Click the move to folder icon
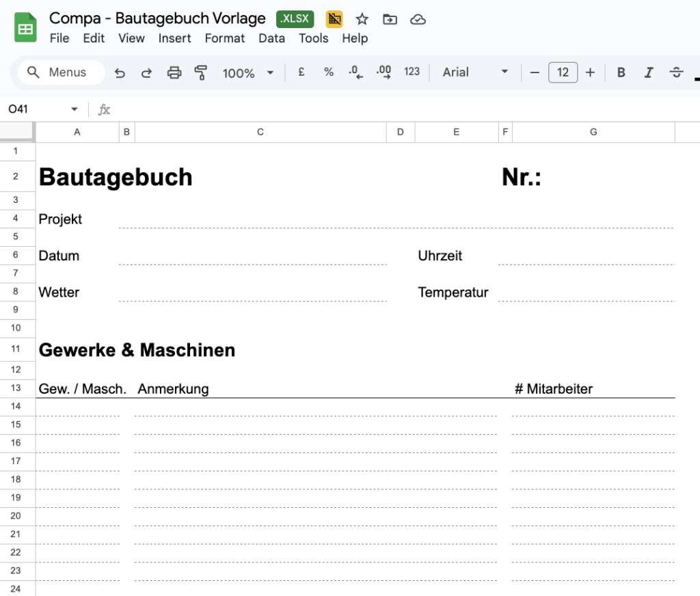The height and width of the screenshot is (596, 700). pos(390,19)
